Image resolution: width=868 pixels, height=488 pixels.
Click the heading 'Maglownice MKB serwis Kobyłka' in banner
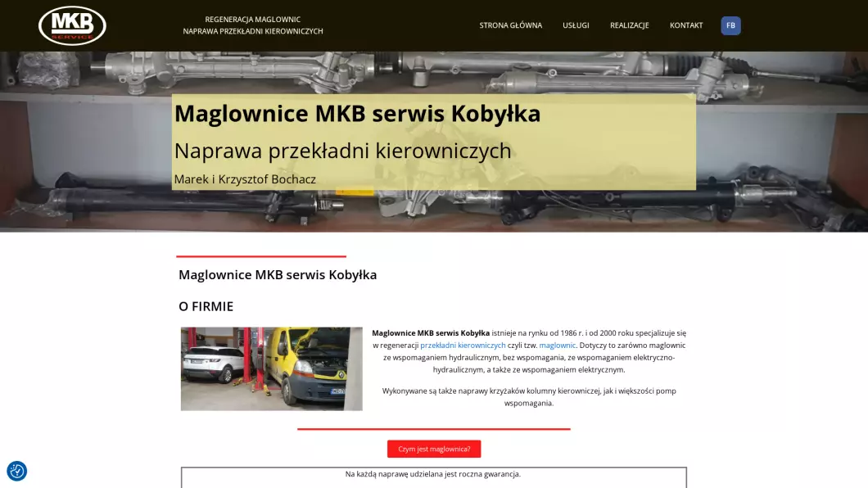pos(357,114)
